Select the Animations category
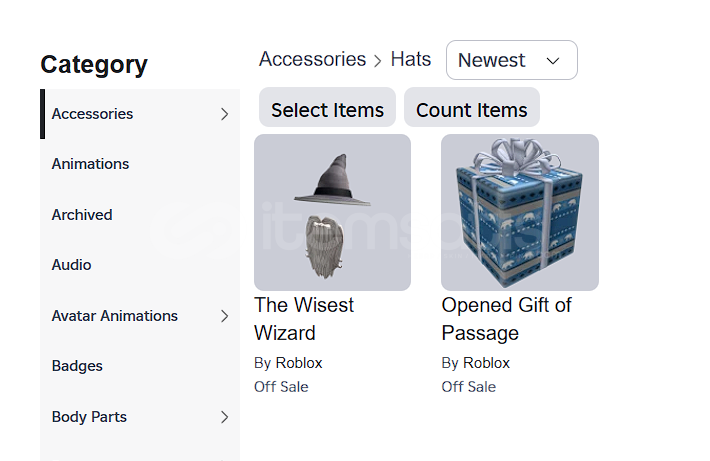Image resolution: width=710 pixels, height=461 pixels. tap(90, 164)
